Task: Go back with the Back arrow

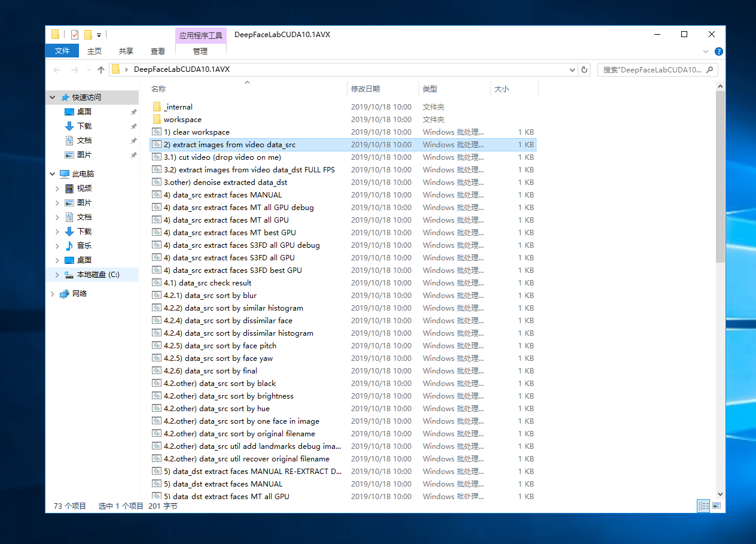Action: pyautogui.click(x=57, y=69)
